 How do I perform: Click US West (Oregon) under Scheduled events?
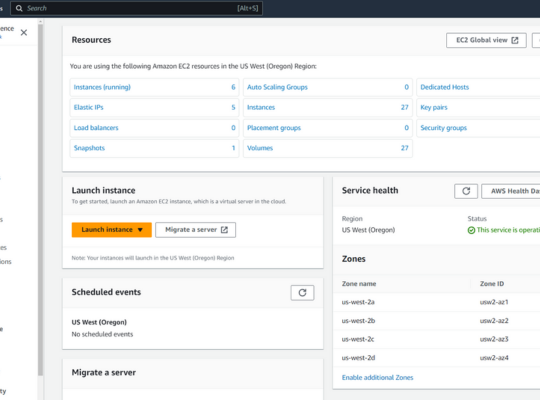point(99,322)
